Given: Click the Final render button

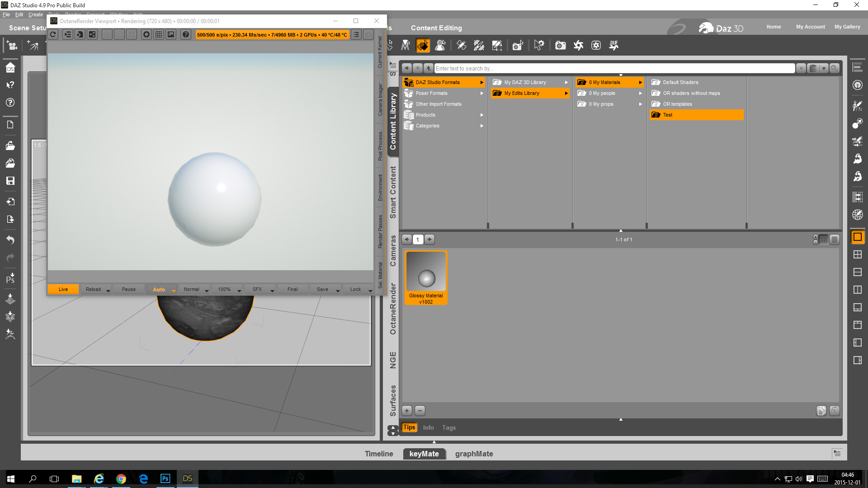Looking at the screenshot, I should tap(292, 289).
